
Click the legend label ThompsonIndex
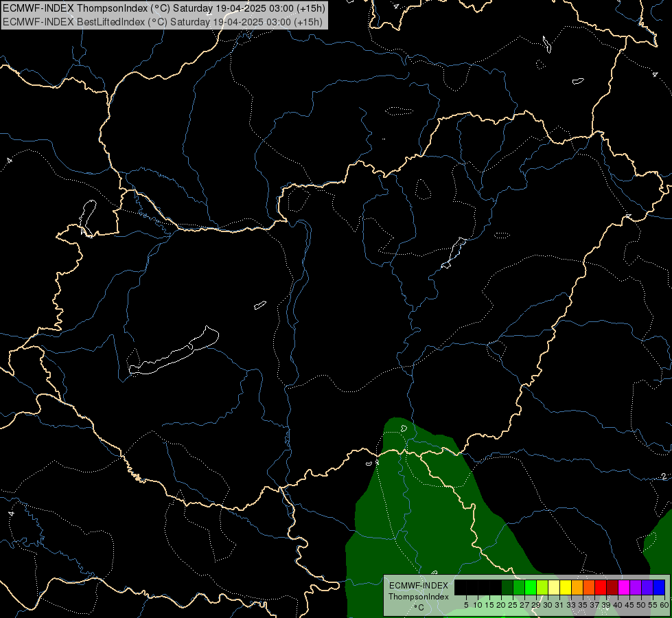[419, 597]
